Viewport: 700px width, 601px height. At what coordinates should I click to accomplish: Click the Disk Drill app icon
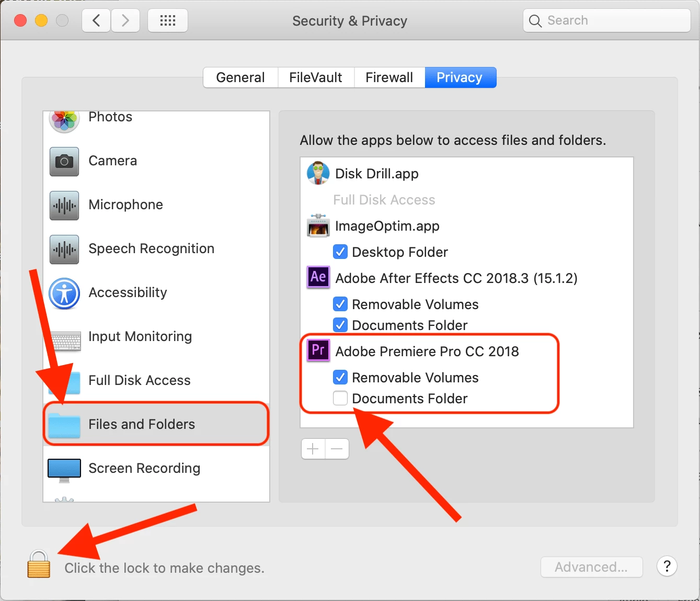318,173
